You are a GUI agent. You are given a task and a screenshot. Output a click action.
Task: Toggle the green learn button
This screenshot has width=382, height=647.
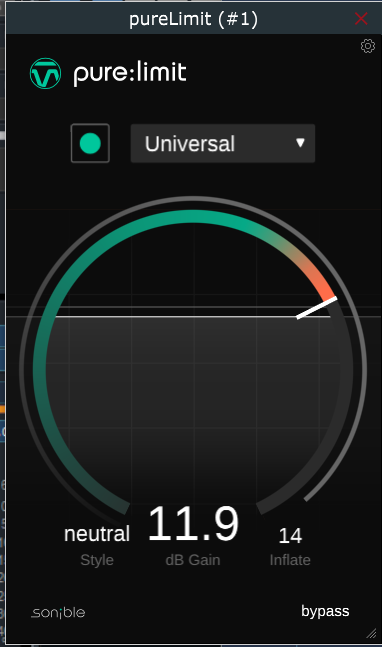coord(90,143)
